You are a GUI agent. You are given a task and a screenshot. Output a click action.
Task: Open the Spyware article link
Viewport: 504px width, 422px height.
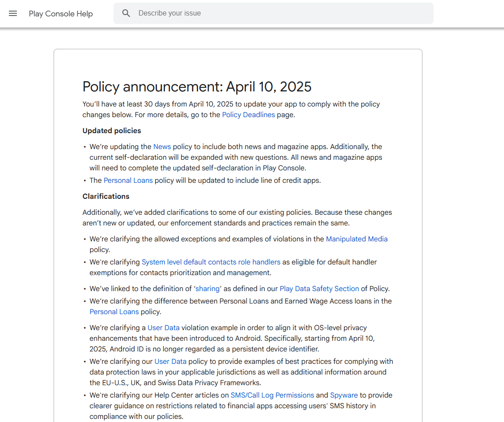coord(344,395)
